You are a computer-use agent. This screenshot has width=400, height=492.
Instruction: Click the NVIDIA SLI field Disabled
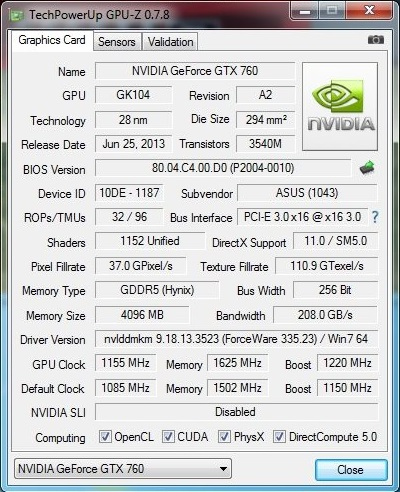(236, 412)
